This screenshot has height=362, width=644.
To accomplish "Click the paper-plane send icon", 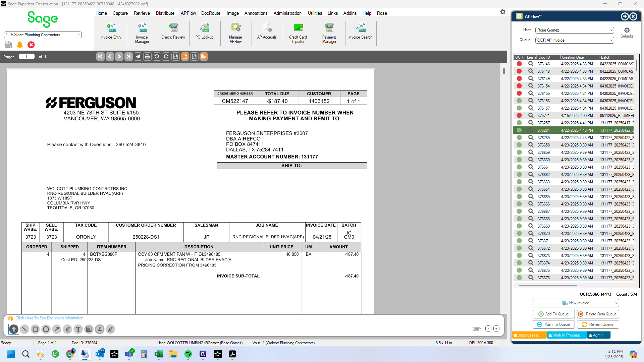I will 138,56.
